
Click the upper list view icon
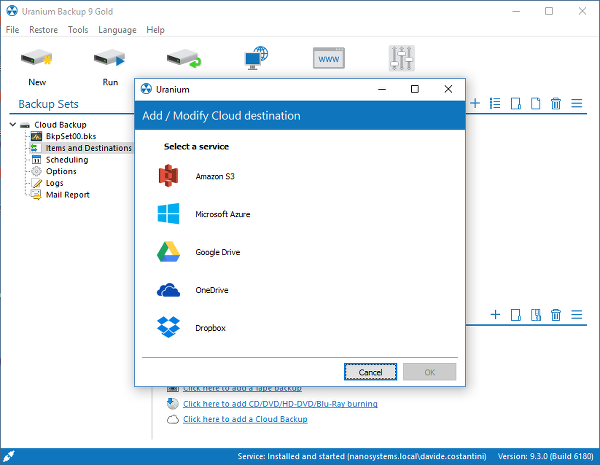click(x=495, y=103)
